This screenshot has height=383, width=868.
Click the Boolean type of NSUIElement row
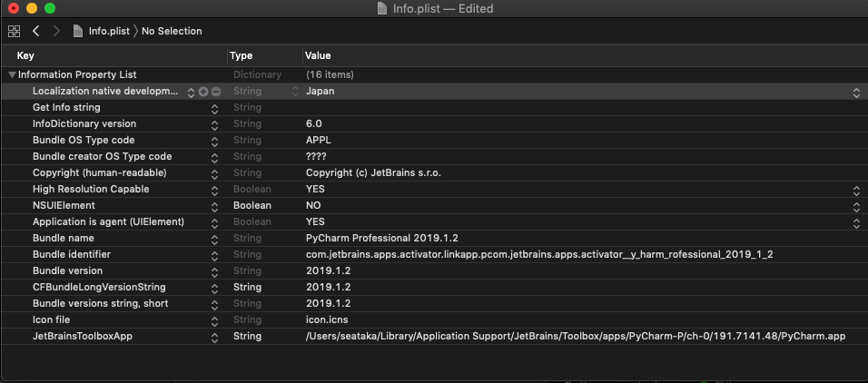[252, 205]
